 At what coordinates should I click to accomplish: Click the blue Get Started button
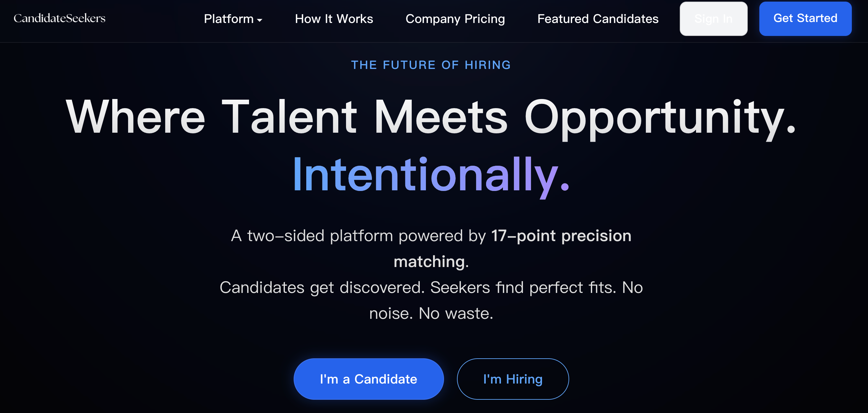[x=805, y=18]
